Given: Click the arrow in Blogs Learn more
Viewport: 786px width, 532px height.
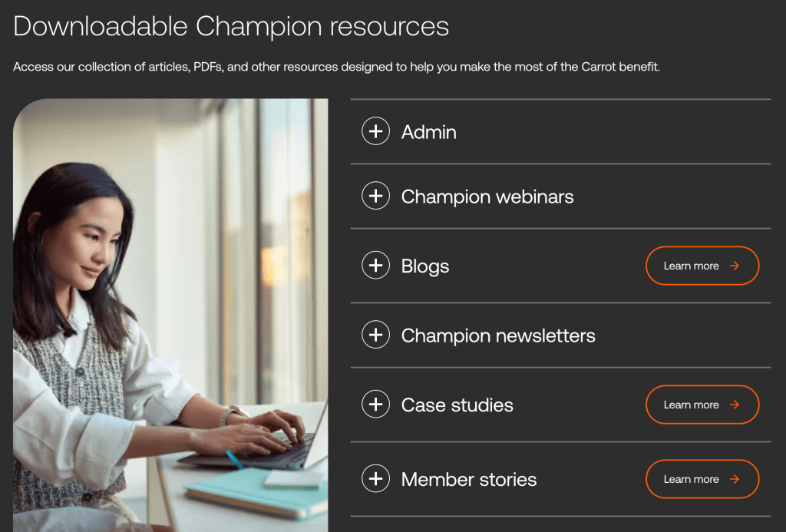Looking at the screenshot, I should (735, 266).
